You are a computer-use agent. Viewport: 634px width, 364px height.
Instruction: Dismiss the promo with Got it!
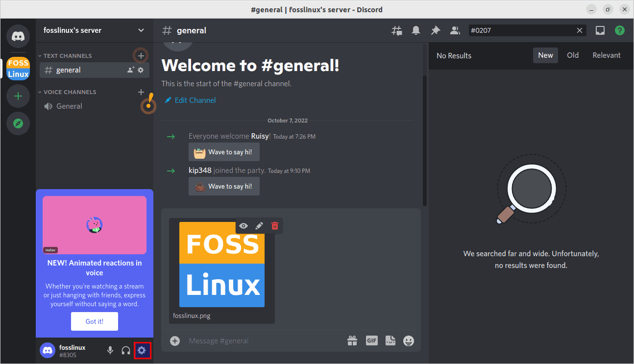95,321
